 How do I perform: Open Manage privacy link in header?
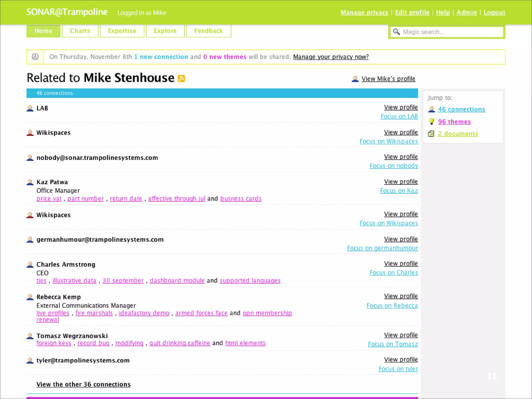364,12
